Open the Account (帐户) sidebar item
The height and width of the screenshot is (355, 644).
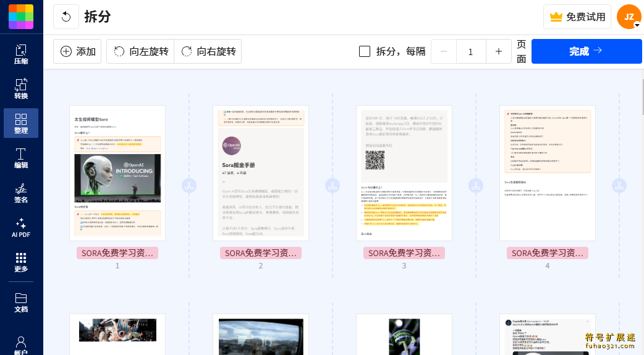coord(21,344)
